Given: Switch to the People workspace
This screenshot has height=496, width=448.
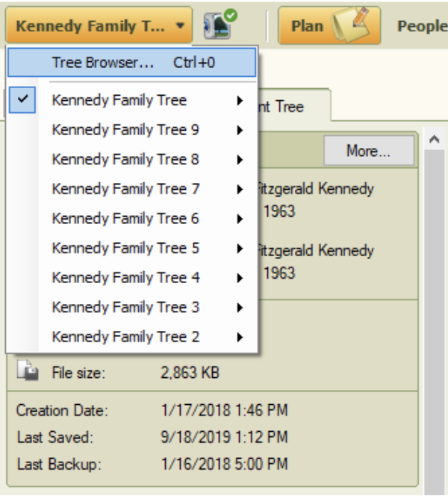Looking at the screenshot, I should (x=423, y=26).
